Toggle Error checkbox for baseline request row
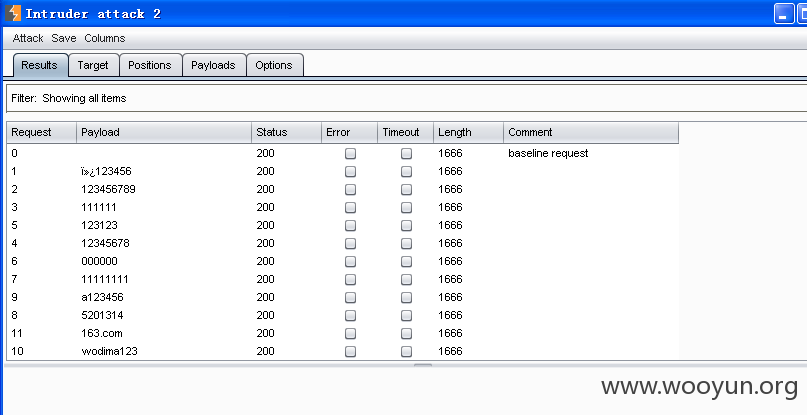This screenshot has height=415, width=807. [350, 153]
